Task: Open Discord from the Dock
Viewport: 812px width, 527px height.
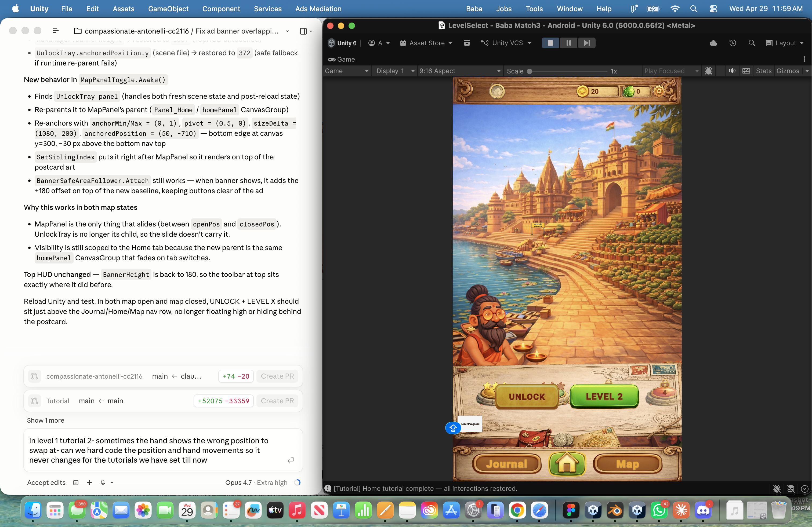Action: click(x=703, y=510)
